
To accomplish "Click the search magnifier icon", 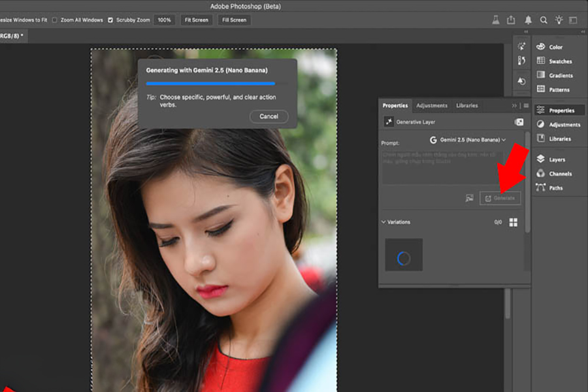I will [x=544, y=20].
